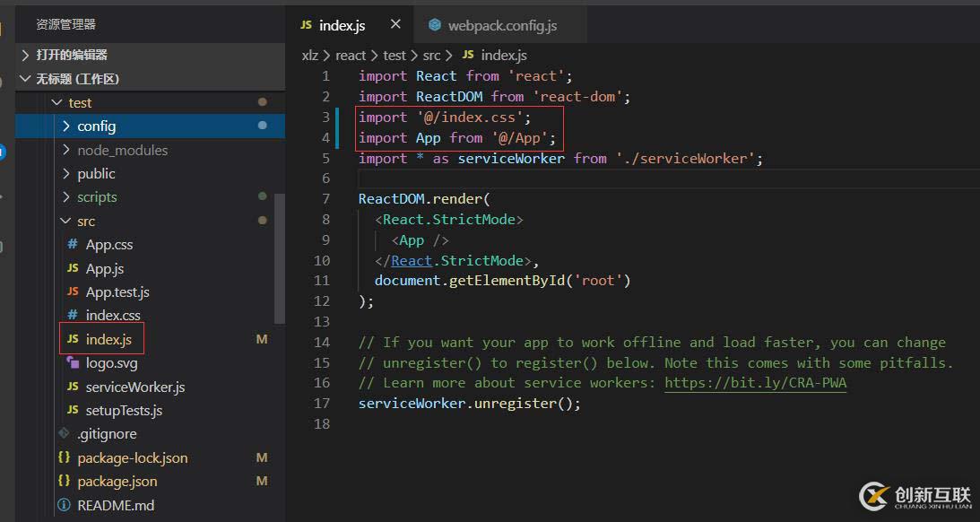Viewport: 980px width, 522px height.
Task: Click the M badge beside package.json
Action: [262, 482]
